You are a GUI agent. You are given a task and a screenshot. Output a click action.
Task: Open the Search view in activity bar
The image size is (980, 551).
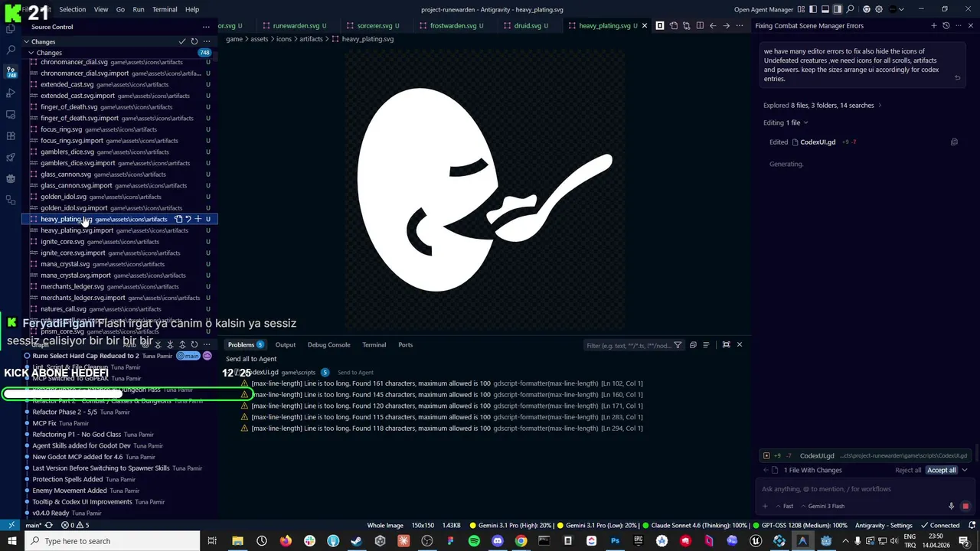click(11, 50)
